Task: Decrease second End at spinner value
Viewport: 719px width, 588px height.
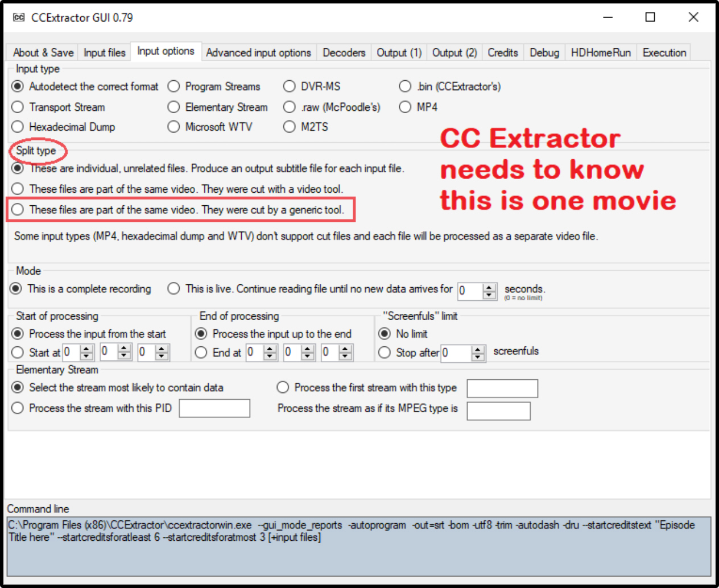Action: (x=308, y=356)
